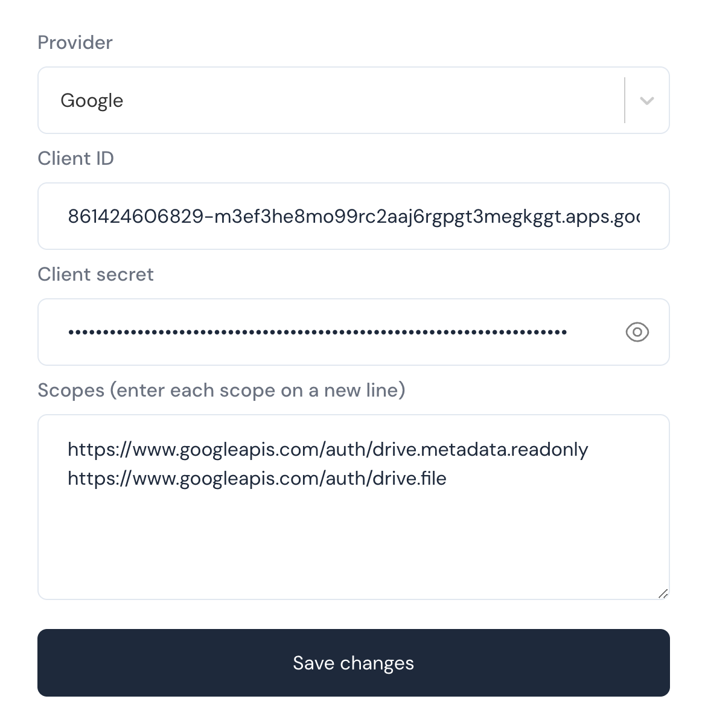Click the 'Scopes (enter each scope...)' label
Screen dimensions: 705x728
[x=222, y=391]
